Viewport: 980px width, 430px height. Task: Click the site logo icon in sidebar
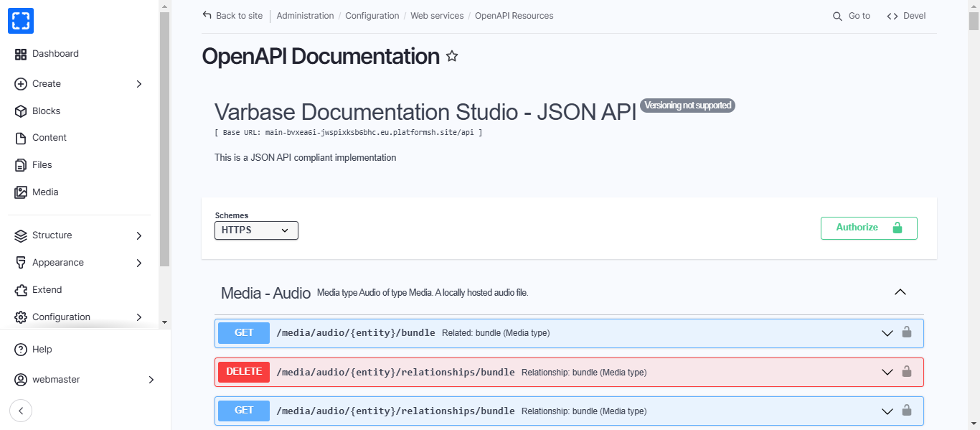click(21, 21)
